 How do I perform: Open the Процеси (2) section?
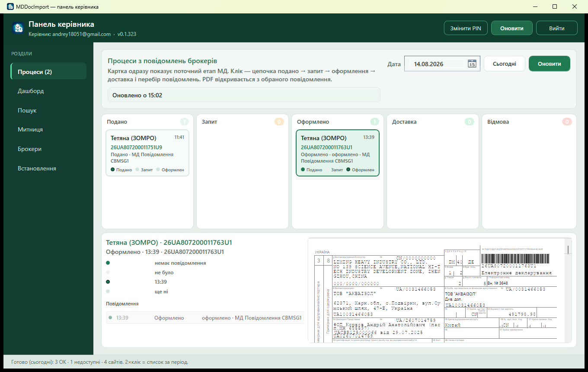coord(48,72)
